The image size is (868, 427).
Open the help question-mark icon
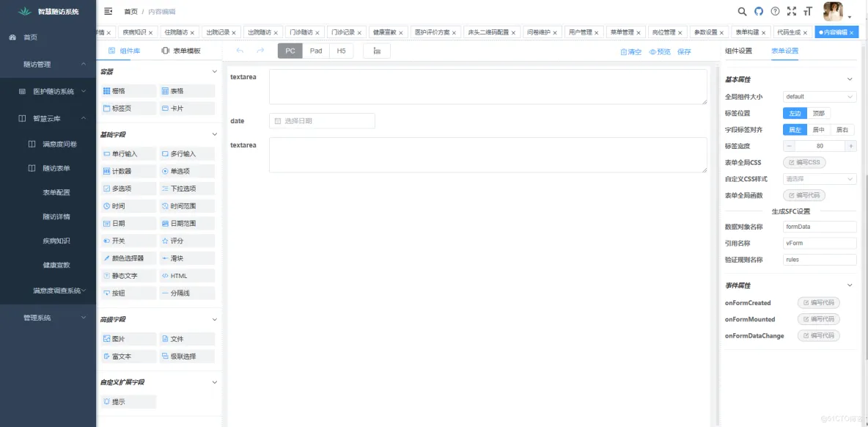click(x=775, y=11)
